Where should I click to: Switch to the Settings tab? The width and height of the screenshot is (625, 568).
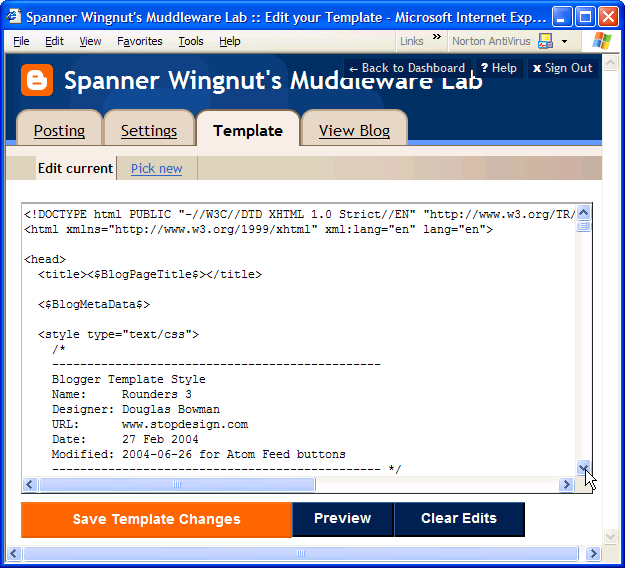tap(149, 131)
